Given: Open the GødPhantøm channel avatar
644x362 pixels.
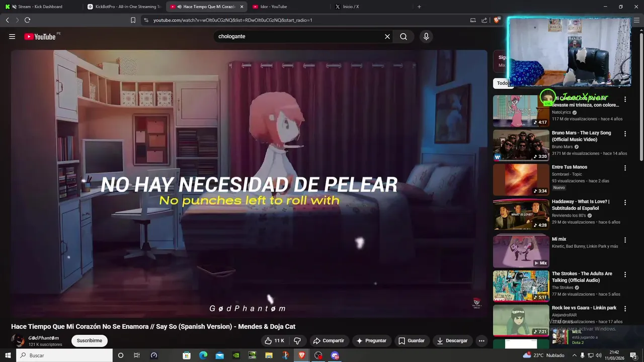Looking at the screenshot, I should (x=18, y=340).
